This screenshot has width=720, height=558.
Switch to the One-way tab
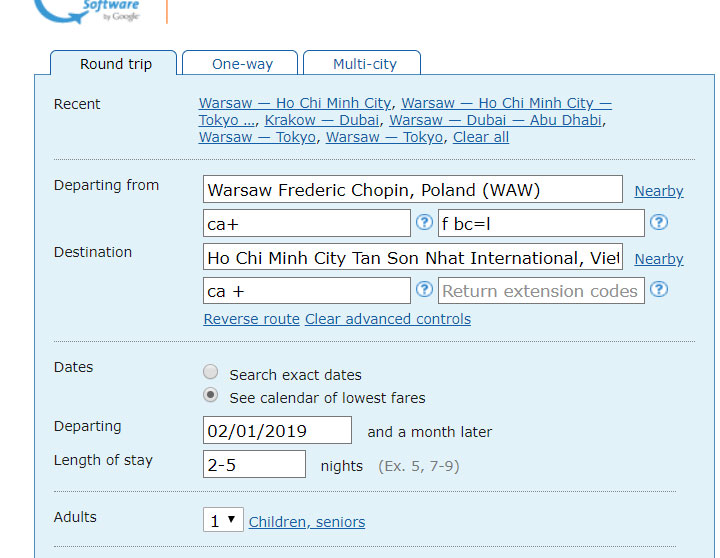240,63
